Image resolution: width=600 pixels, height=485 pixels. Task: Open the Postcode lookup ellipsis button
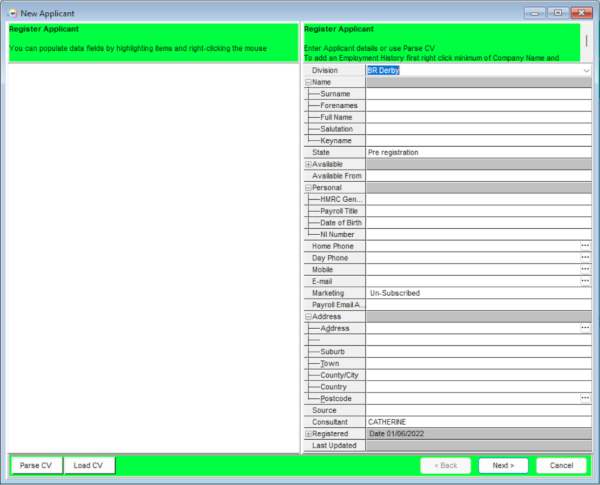[585, 398]
